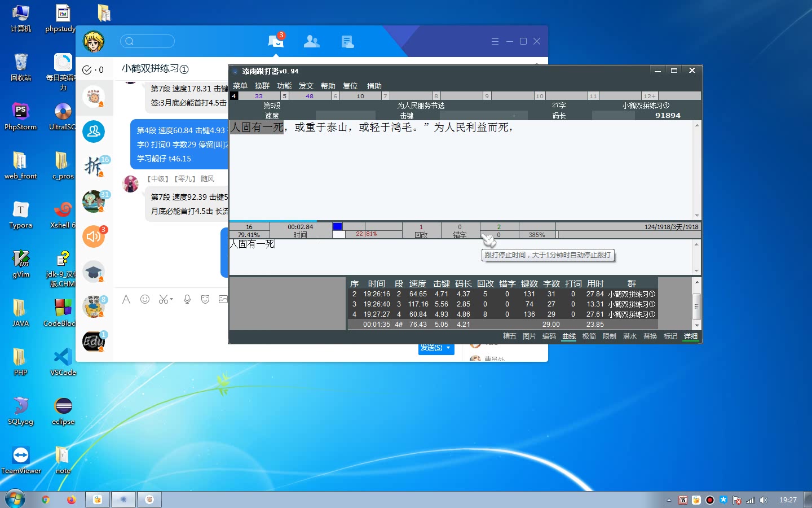The image size is (812, 508).
Task: Select the row 4 record at 19:27:27
Action: click(503, 314)
